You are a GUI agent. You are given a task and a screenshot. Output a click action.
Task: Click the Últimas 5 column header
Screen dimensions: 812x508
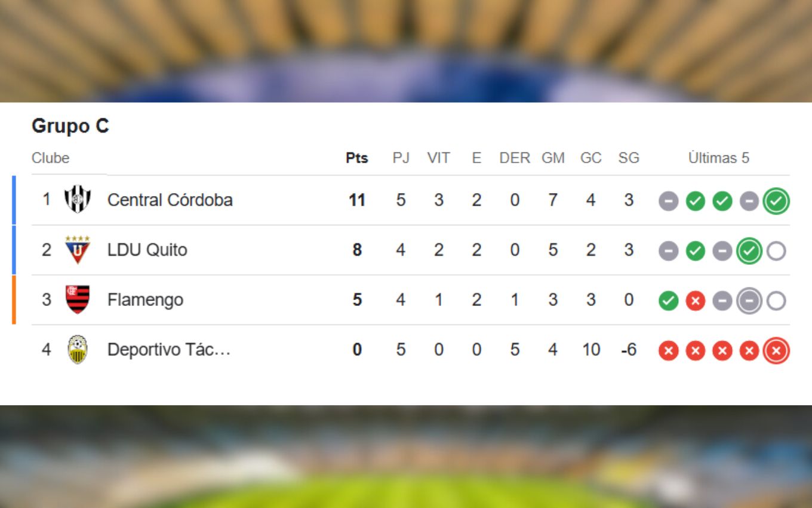click(x=718, y=158)
